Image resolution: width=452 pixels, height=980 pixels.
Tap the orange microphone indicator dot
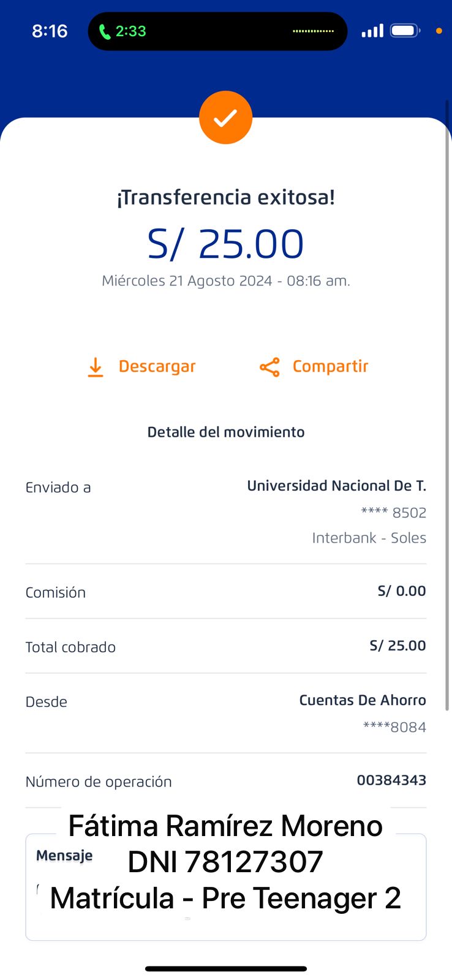(x=439, y=31)
